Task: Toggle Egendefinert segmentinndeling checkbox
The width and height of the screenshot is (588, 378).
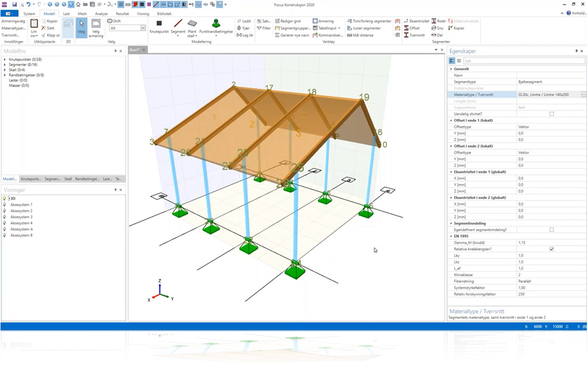Action: click(552, 230)
